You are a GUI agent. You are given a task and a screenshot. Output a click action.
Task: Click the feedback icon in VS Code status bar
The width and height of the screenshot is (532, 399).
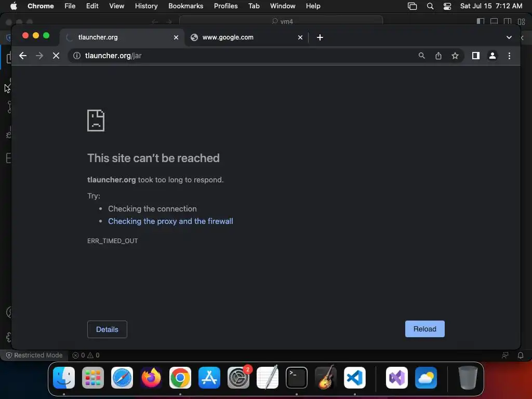point(505,355)
